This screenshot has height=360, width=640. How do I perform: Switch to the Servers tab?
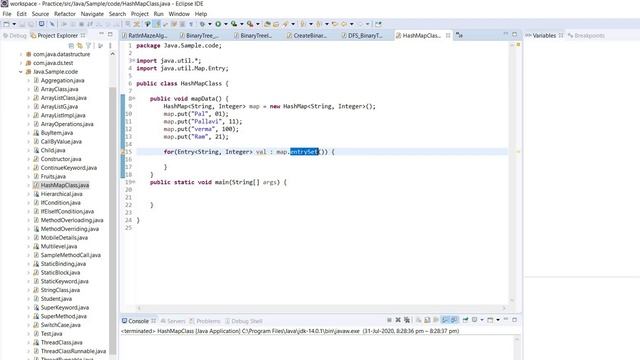pos(173,321)
